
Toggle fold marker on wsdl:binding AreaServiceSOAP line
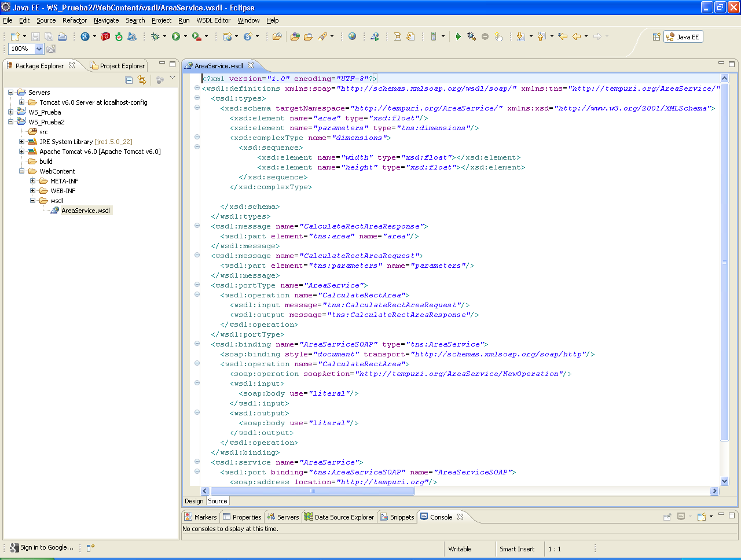pyautogui.click(x=197, y=344)
